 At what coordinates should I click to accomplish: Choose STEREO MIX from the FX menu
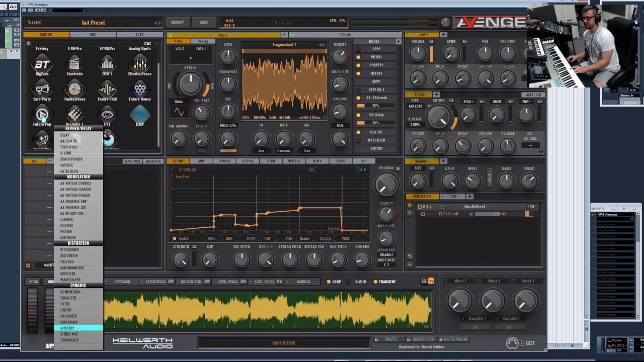pyautogui.click(x=78, y=334)
